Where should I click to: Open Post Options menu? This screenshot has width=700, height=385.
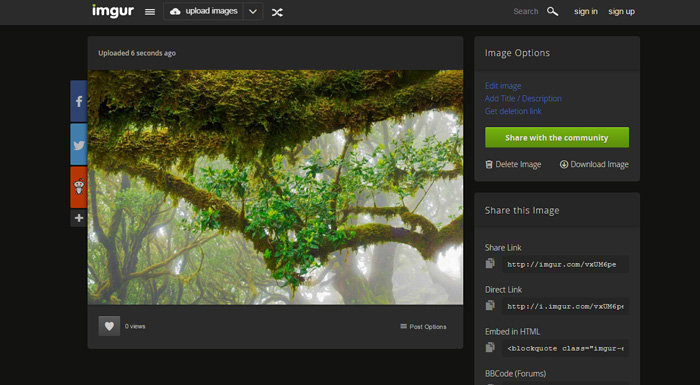[423, 326]
